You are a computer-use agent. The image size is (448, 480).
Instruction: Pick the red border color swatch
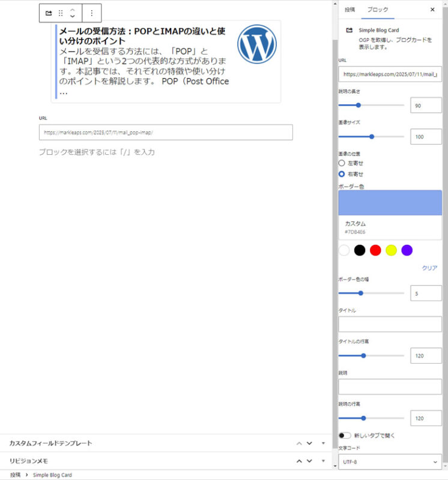pyautogui.click(x=375, y=250)
